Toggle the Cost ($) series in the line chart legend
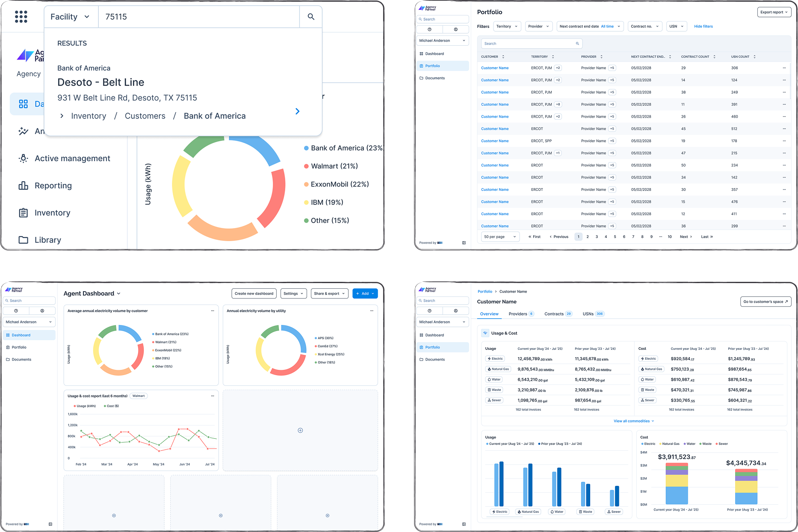Image resolution: width=798 pixels, height=532 pixels. pyautogui.click(x=111, y=406)
